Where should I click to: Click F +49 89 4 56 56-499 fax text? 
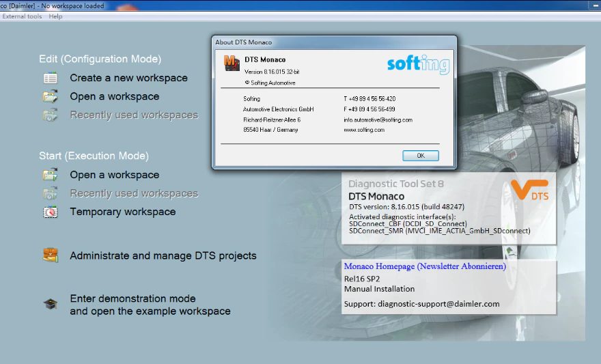[369, 109]
